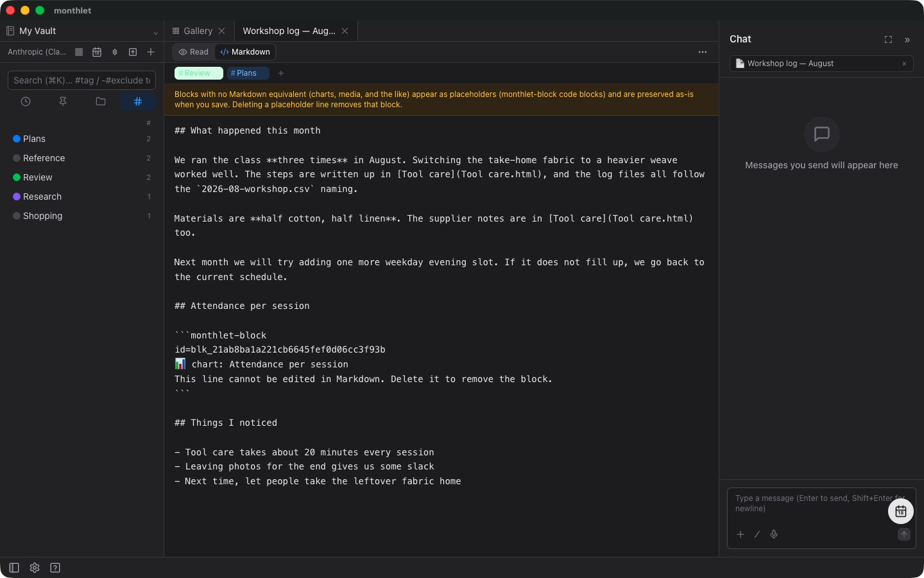Image resolution: width=924 pixels, height=578 pixels.
Task: Open help question mark icon
Action: [55, 568]
